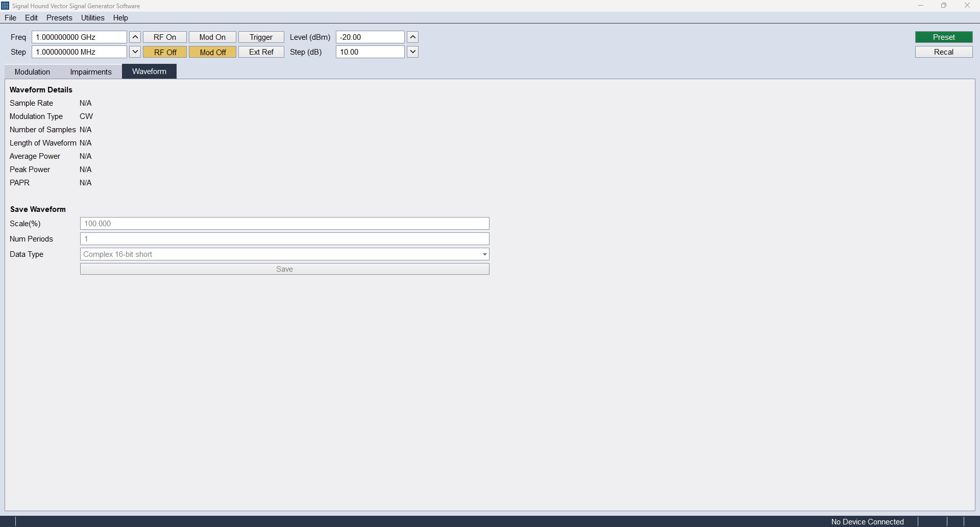The image size is (980, 527).
Task: Click the Level (dBm) input field
Action: [x=370, y=37]
